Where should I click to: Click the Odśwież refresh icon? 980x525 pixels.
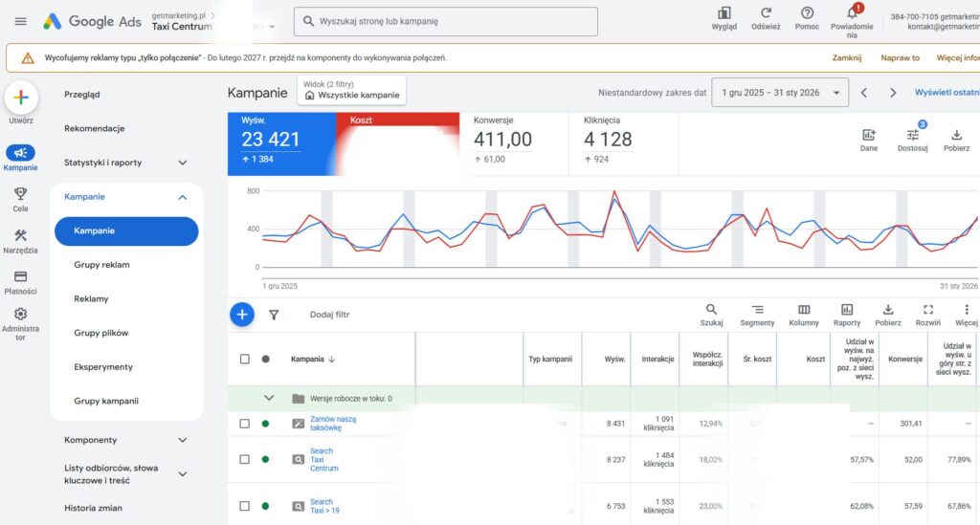coord(766,13)
